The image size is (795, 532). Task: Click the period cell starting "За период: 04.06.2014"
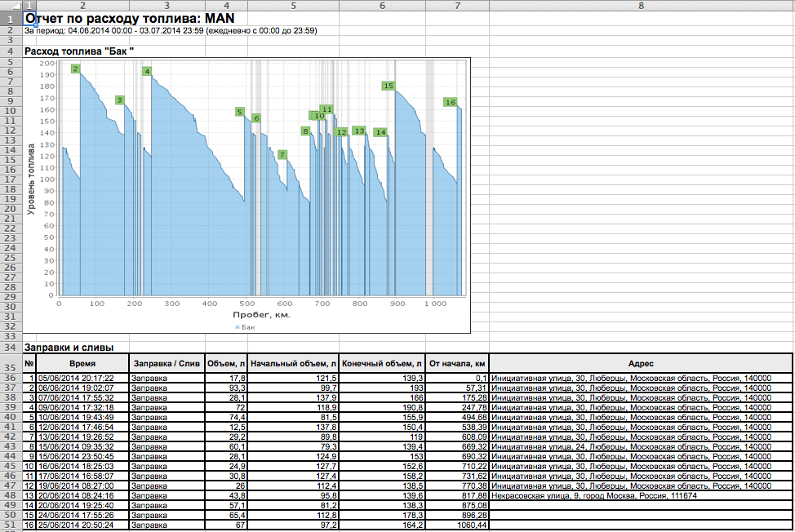click(x=171, y=31)
